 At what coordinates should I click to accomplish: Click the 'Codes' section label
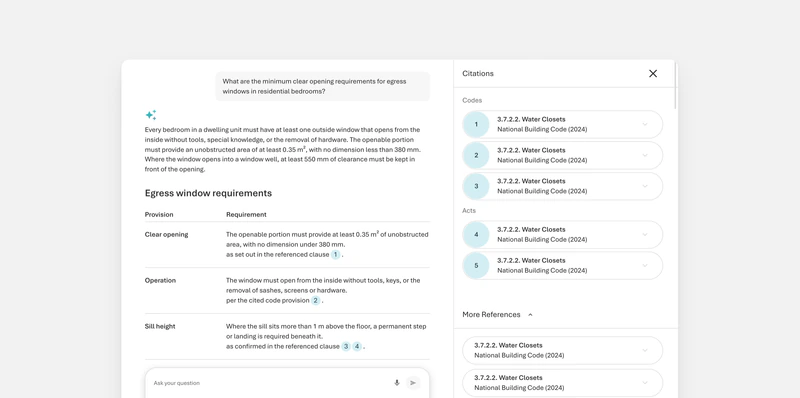coord(472,101)
